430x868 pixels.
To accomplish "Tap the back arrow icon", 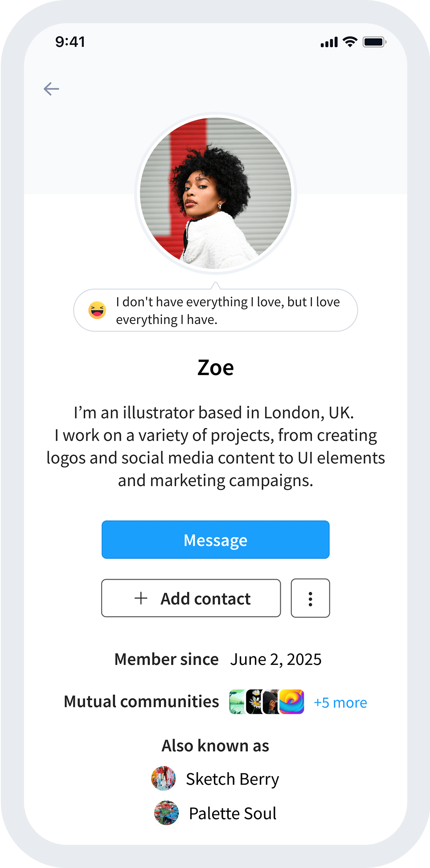I will (51, 89).
